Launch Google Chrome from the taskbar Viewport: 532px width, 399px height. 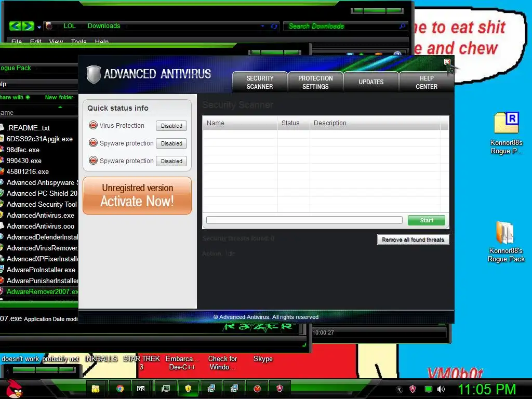[x=120, y=389]
